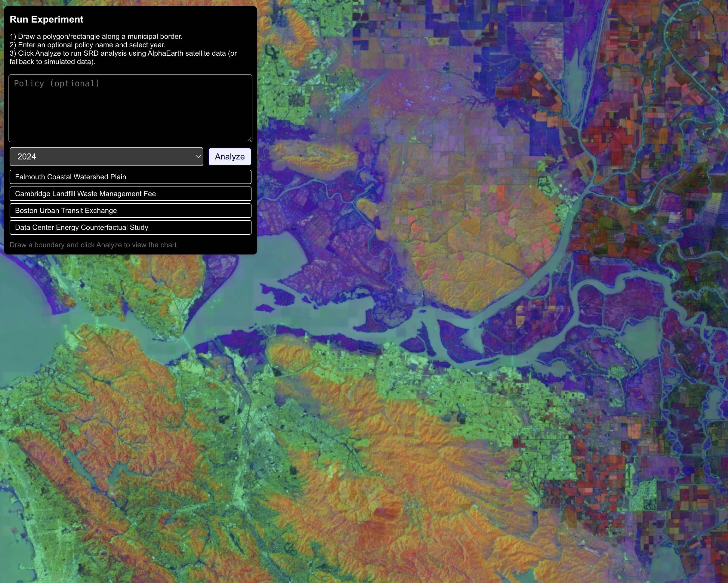Click the Run Experiment heading
Image resolution: width=728 pixels, height=583 pixels.
(47, 19)
